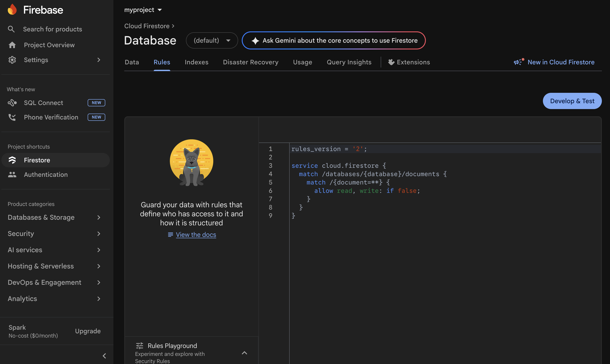Click the docs list icon beside View the docs

[x=170, y=234]
